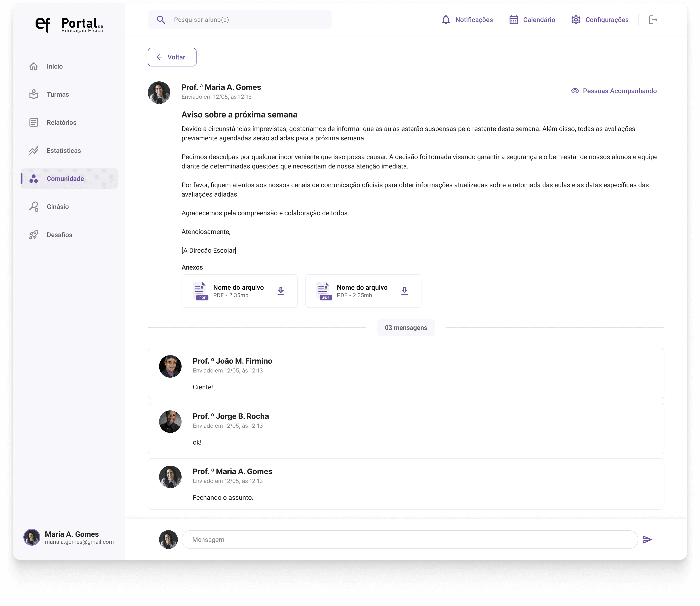Click the post author name Prof.ª Maria A. Gomes
700x606 pixels.
point(221,87)
